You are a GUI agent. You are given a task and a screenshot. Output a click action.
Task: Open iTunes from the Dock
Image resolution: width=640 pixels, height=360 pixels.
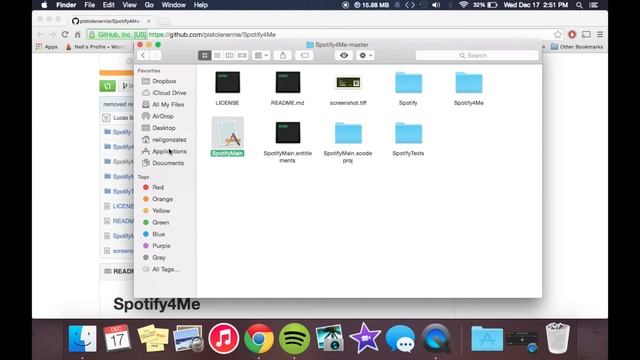point(224,338)
